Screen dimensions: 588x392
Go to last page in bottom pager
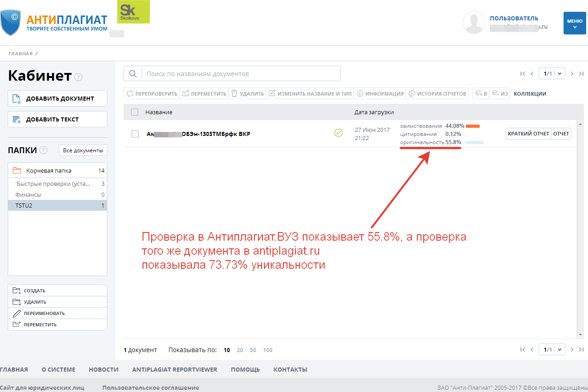pyautogui.click(x=581, y=349)
